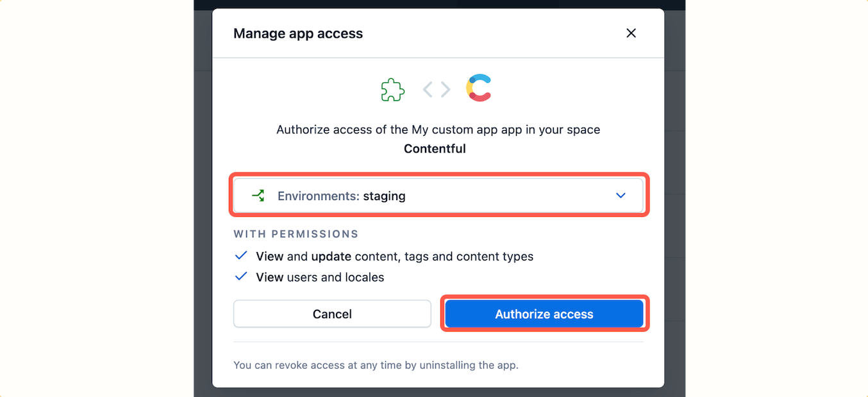Click the 'Authorize access of the My custom app' sentence
The image size is (868, 397).
[438, 130]
